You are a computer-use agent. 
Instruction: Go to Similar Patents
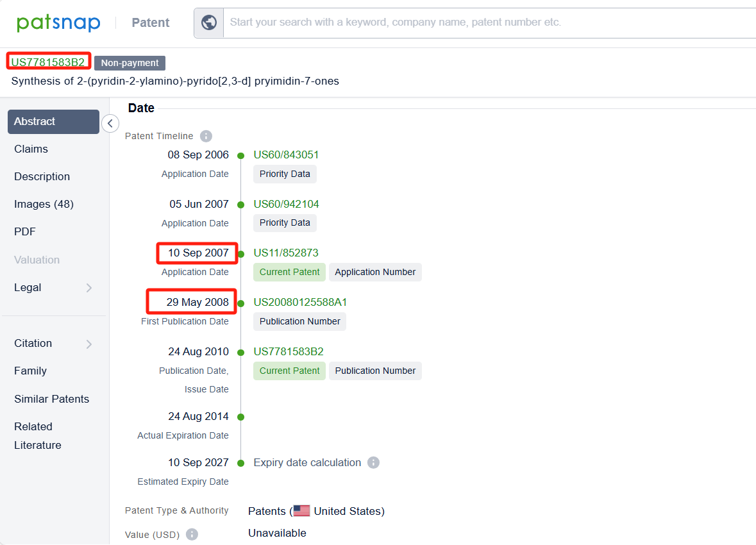[52, 399]
